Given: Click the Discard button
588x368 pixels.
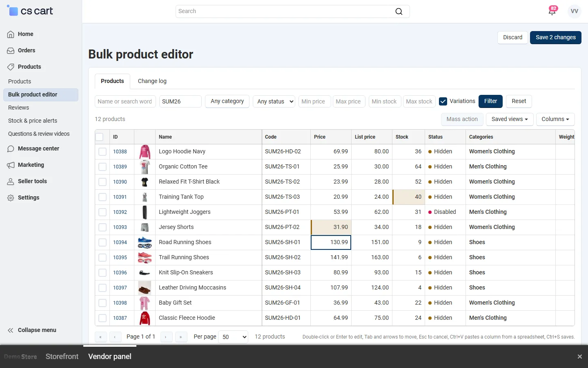Looking at the screenshot, I should point(512,38).
